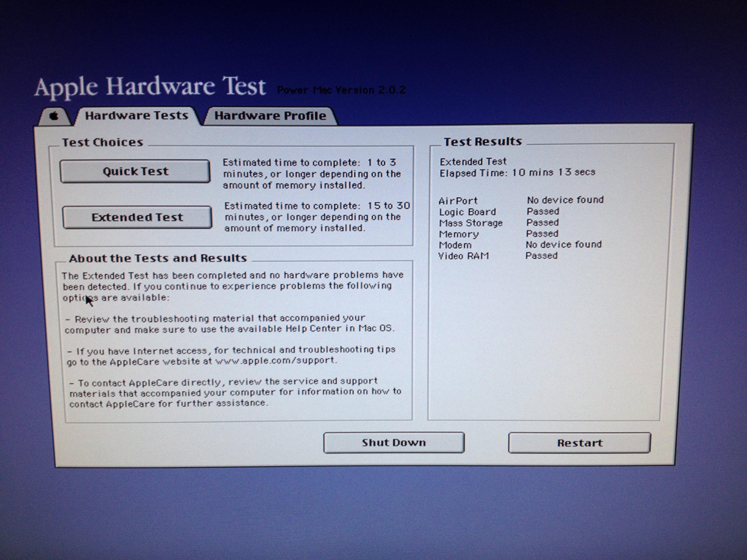Switch to the Hardware Profile tab
The width and height of the screenshot is (747, 560).
(x=270, y=116)
